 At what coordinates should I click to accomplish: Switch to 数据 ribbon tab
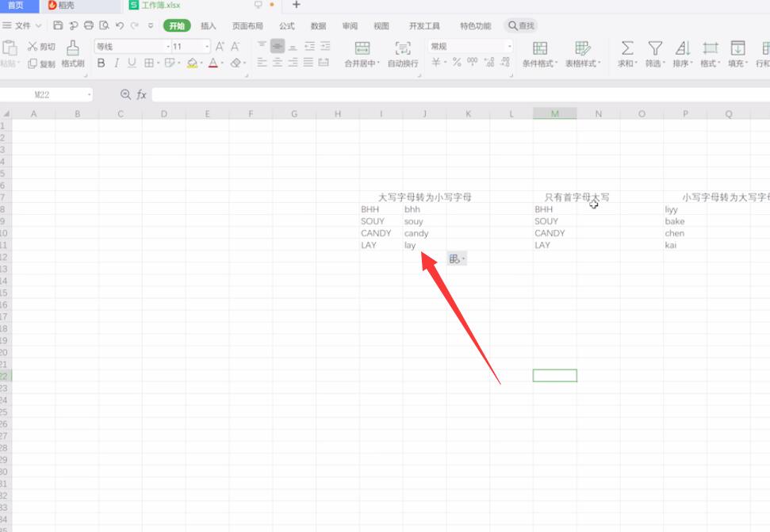(318, 26)
